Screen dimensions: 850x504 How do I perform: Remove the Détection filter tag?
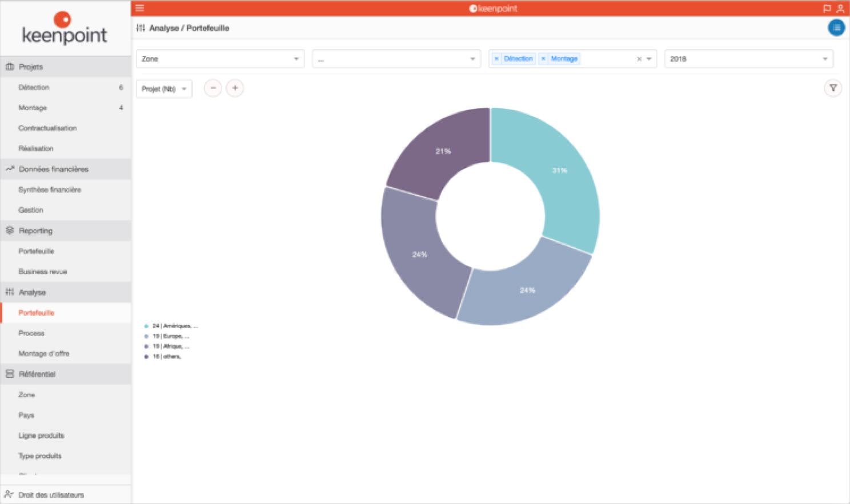[x=496, y=59]
